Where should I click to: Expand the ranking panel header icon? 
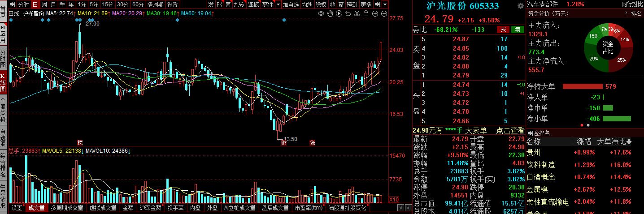tap(530, 133)
